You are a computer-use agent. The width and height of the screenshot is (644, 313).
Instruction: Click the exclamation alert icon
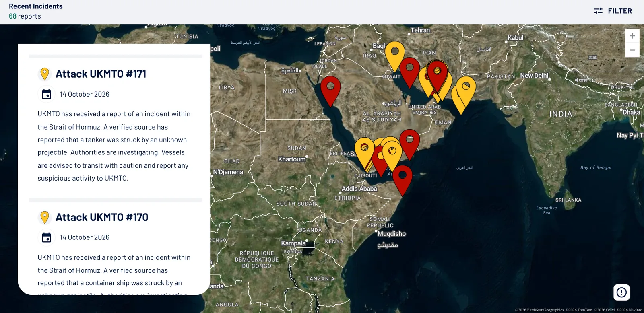coord(621,292)
